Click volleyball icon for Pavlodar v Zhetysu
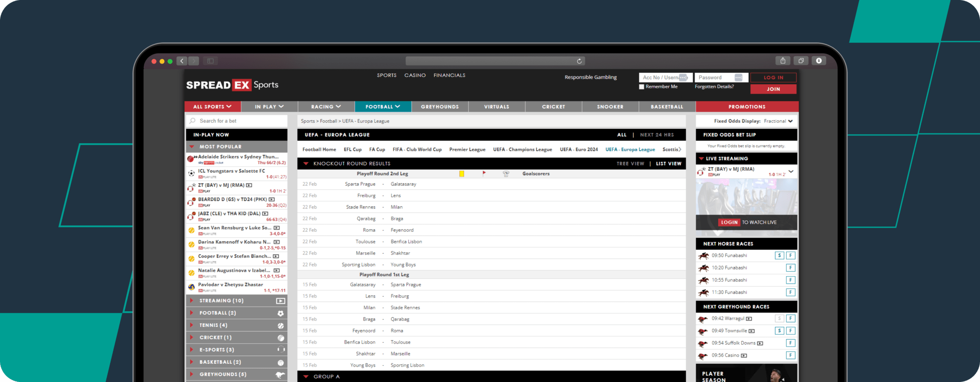Image resolution: width=980 pixels, height=382 pixels. [191, 287]
